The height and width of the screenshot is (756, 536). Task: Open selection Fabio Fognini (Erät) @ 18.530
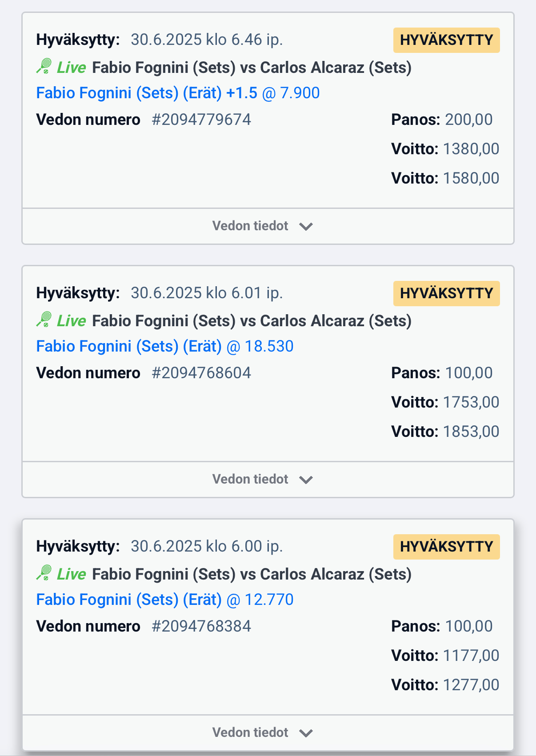pos(165,346)
